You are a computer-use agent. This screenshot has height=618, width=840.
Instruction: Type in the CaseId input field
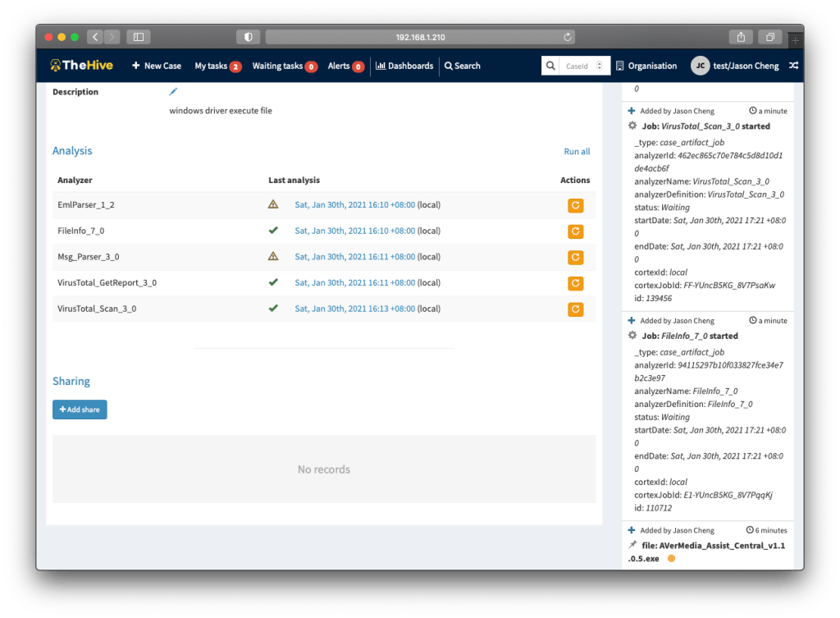coord(577,66)
